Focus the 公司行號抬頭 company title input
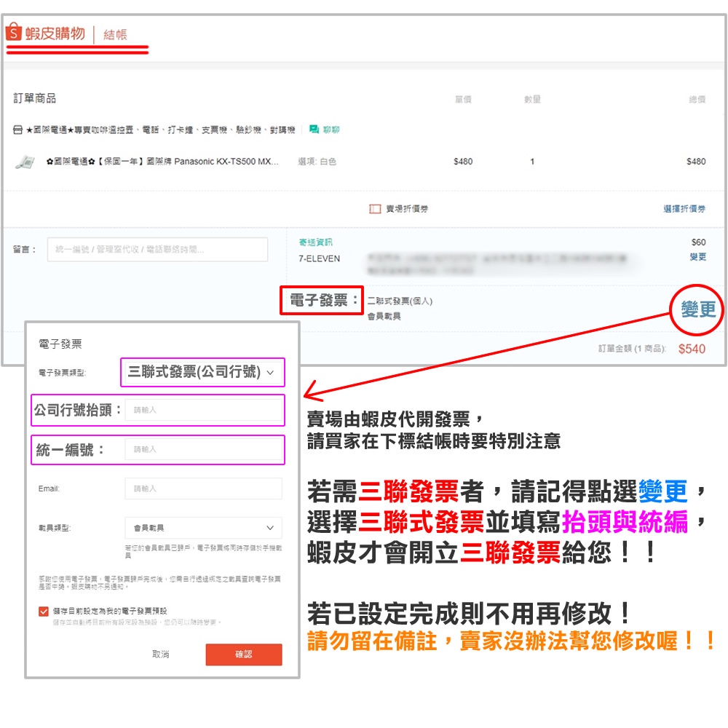Screen dimensions: 728x728 203,410
